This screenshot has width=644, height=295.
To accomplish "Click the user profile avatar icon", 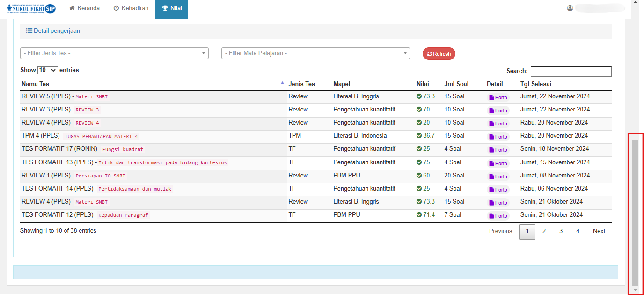I will point(570,8).
